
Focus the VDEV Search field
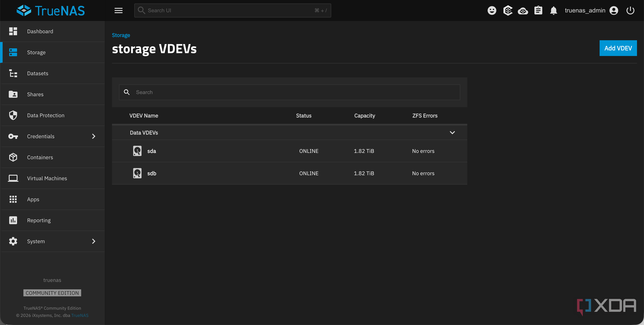point(289,92)
